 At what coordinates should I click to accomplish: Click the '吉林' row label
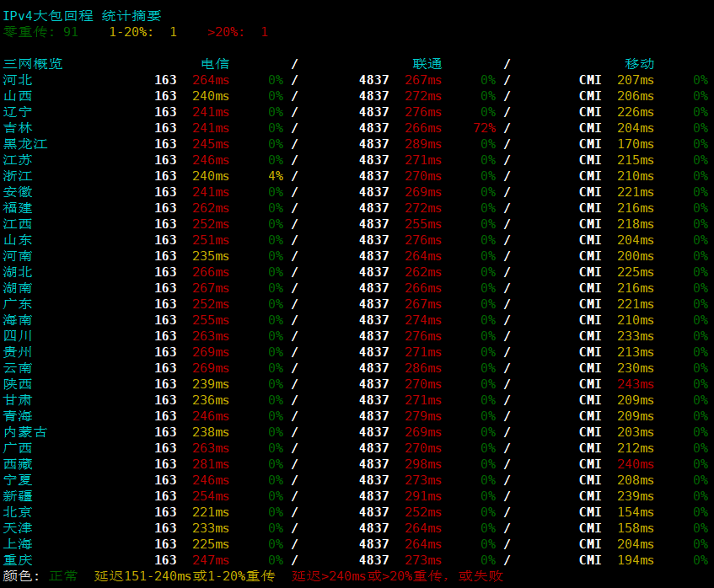tap(18, 128)
